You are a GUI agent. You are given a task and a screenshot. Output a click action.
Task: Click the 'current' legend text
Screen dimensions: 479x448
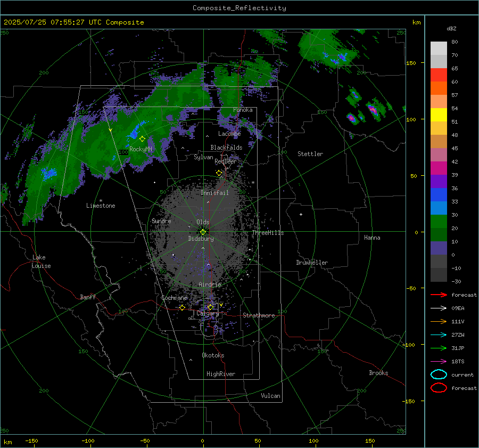point(463,374)
